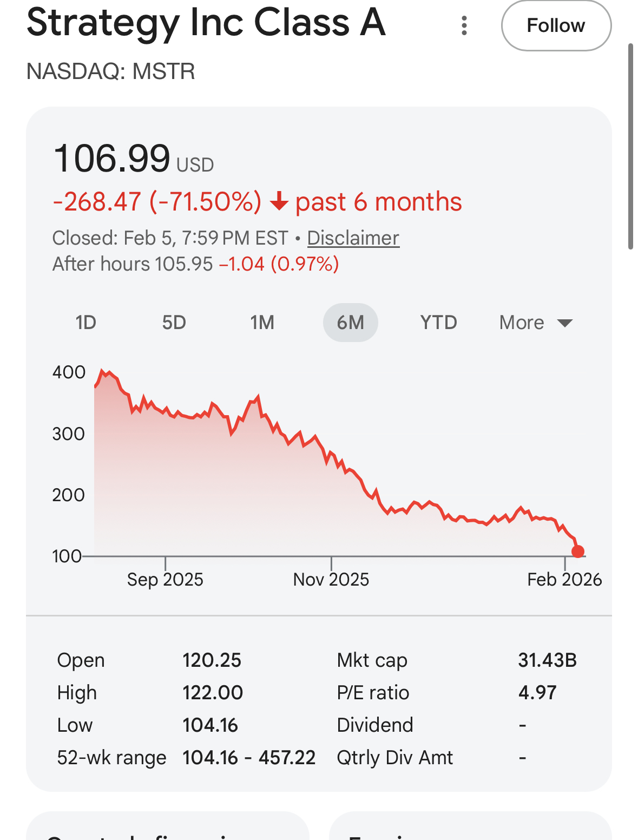The height and width of the screenshot is (840, 638).
Task: Select the 1D time range tab
Action: point(85,323)
